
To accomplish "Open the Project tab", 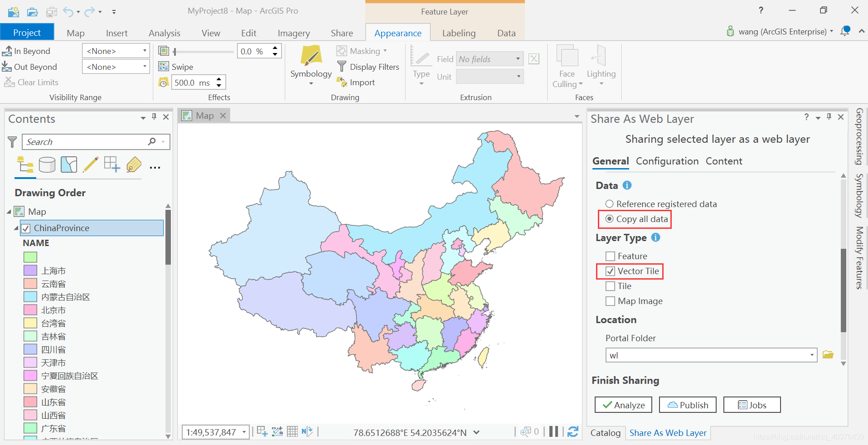I will [x=27, y=32].
